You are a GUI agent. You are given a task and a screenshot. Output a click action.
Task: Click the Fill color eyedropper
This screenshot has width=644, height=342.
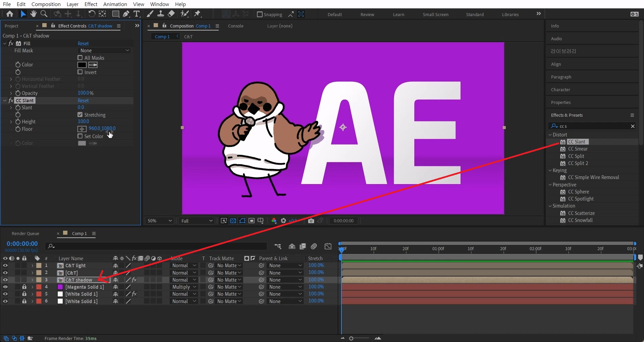(93, 65)
